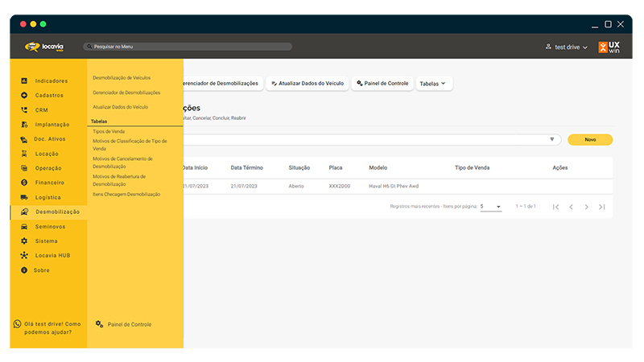
Task: Select the Seminovos sidebar label
Action: pos(50,227)
